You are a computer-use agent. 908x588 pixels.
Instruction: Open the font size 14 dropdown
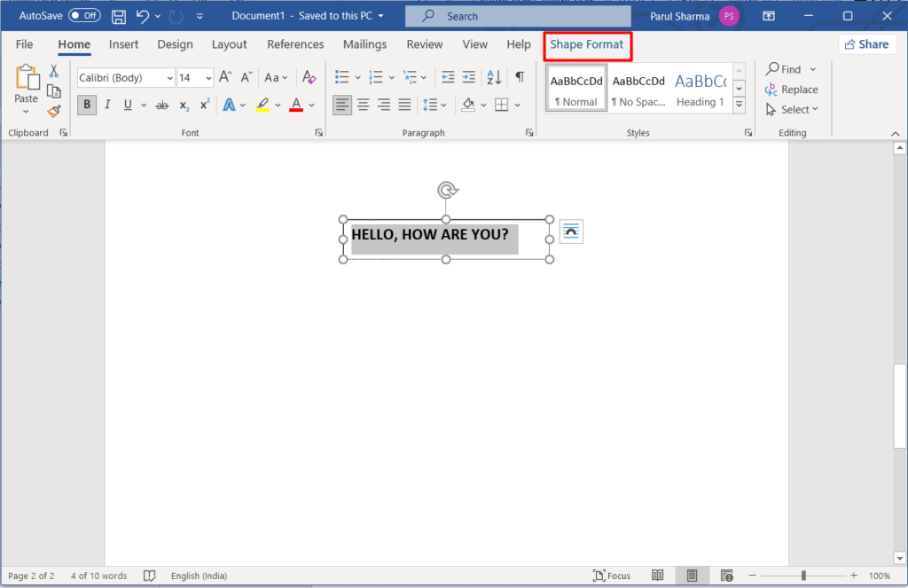208,78
